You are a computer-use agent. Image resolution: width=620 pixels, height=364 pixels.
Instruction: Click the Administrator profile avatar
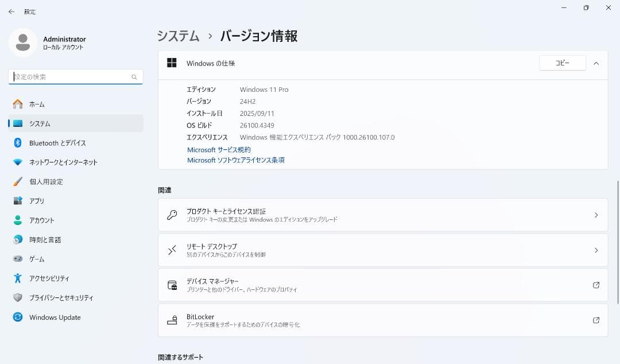point(23,42)
